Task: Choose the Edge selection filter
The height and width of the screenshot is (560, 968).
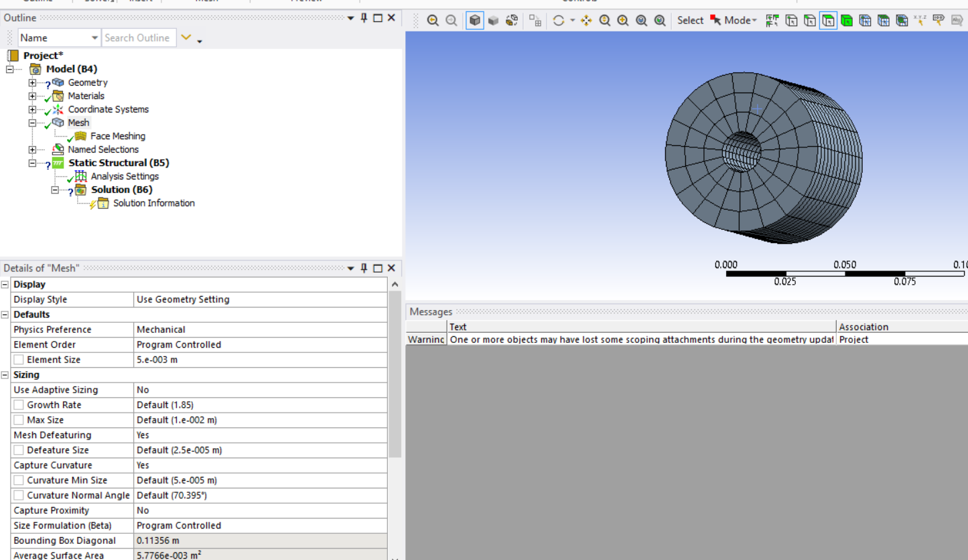Action: click(x=810, y=20)
